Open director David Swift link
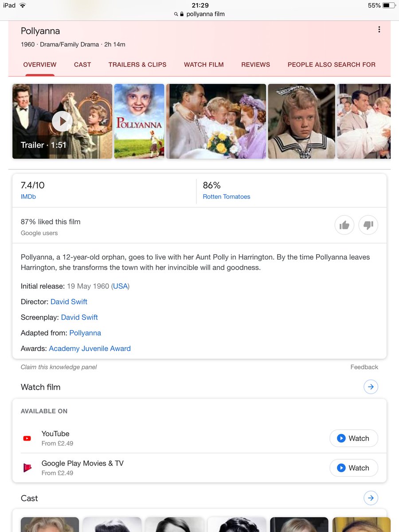The height and width of the screenshot is (532, 399). (69, 301)
